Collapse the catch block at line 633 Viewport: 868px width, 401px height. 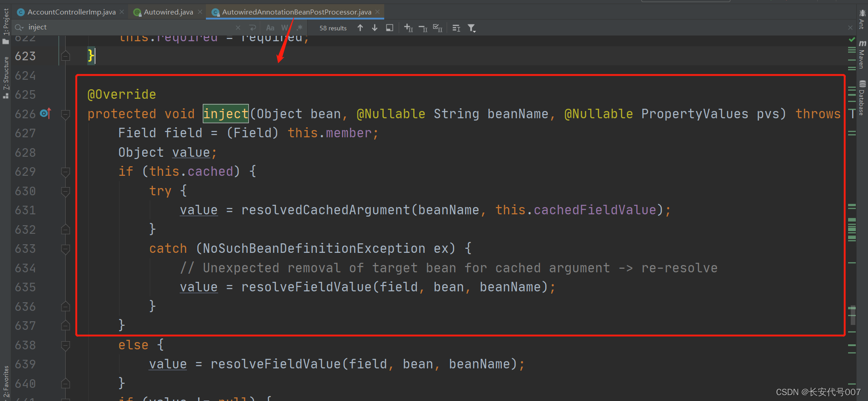66,249
